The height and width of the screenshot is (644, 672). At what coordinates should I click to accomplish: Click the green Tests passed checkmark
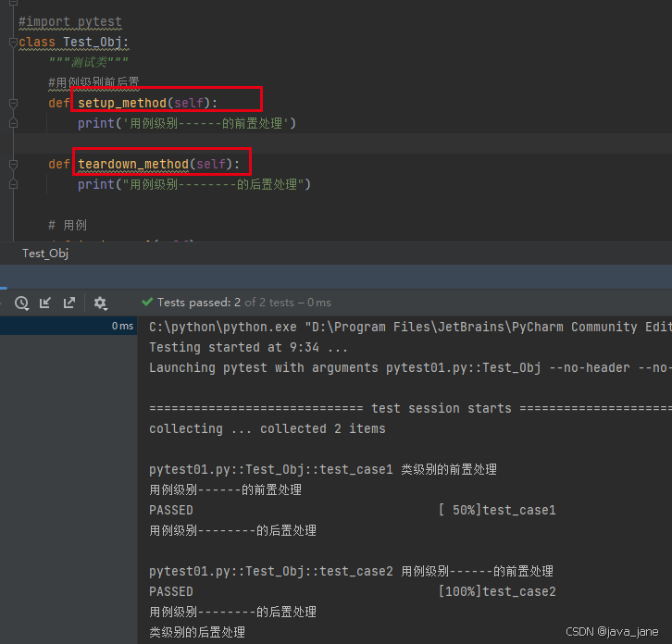click(147, 302)
